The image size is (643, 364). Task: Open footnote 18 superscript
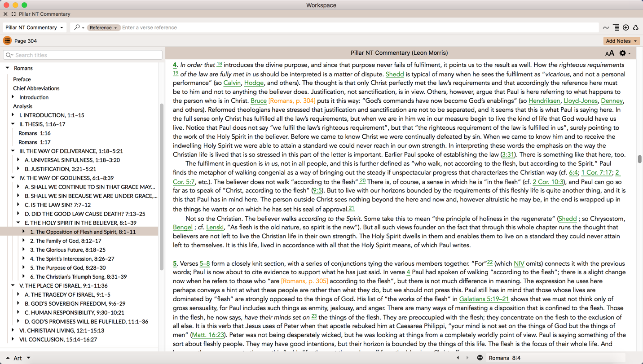click(x=219, y=64)
